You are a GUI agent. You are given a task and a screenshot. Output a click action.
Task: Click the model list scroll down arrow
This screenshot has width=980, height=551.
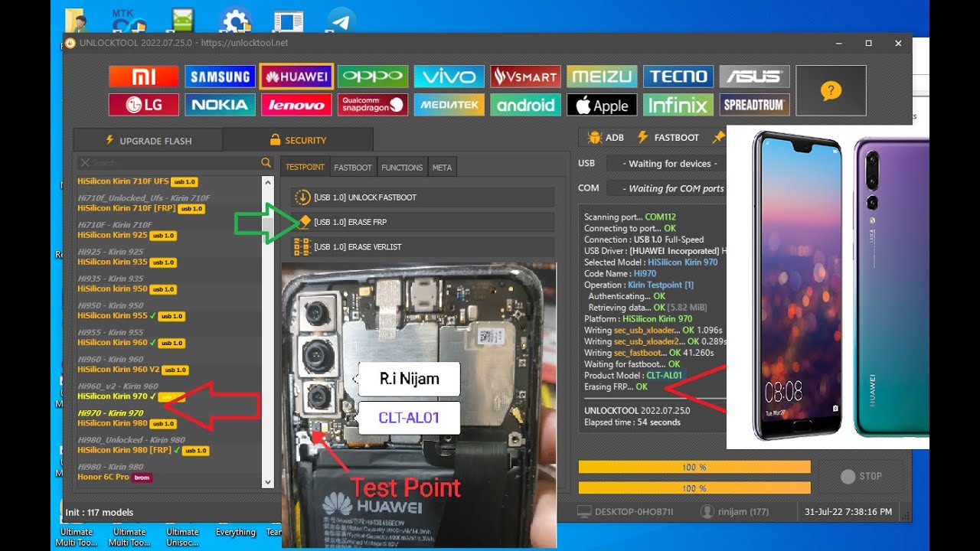(x=267, y=482)
